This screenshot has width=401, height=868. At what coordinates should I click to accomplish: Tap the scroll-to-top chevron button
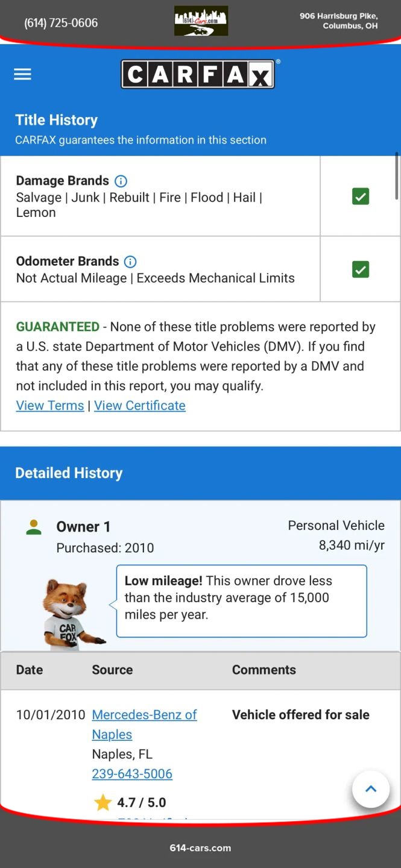point(371,789)
